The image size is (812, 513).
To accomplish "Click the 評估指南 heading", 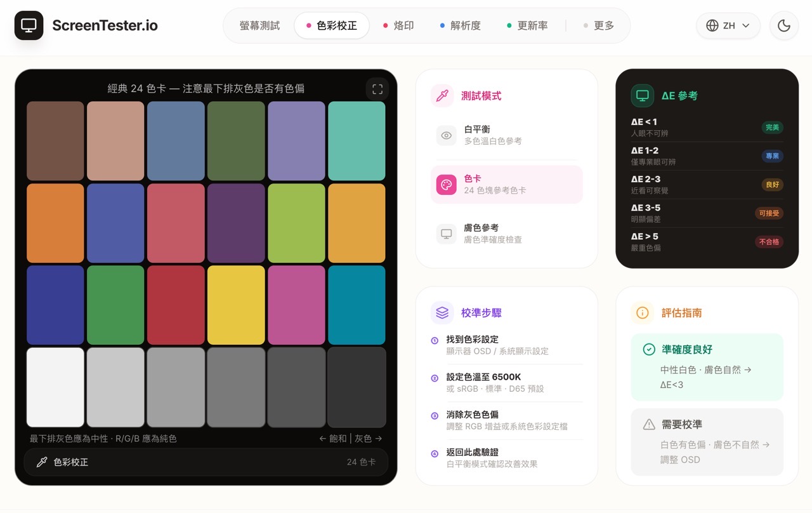I will coord(681,313).
